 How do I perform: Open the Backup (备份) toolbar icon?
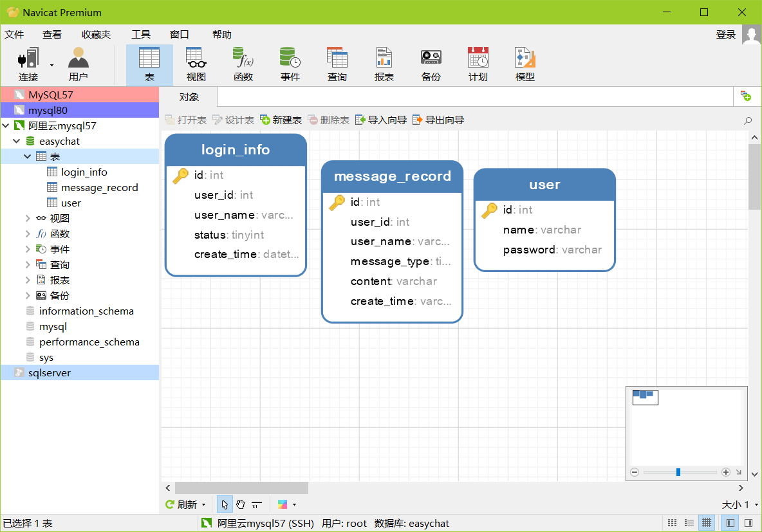[431, 64]
